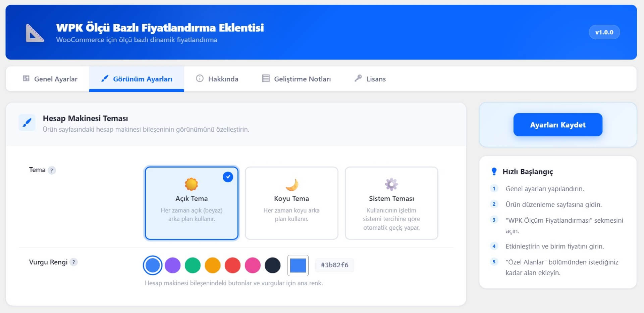The image size is (644, 313).
Task: Click the key icon beside Lisans
Action: pyautogui.click(x=358, y=79)
